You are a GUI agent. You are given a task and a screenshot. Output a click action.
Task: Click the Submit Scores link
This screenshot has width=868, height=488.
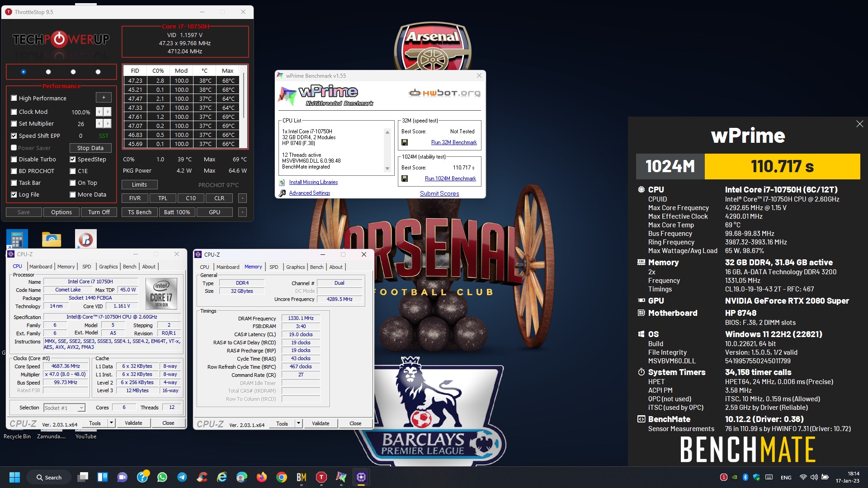click(x=439, y=193)
